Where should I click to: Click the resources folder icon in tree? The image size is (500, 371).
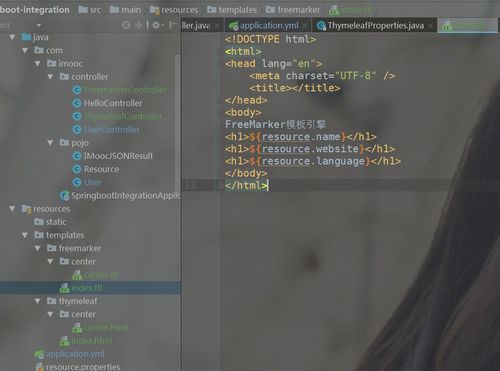click(26, 209)
